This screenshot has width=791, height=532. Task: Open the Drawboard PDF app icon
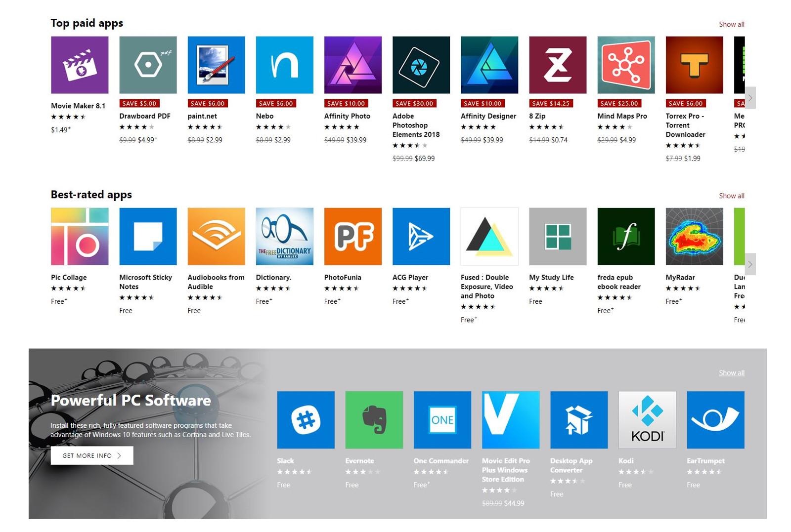(x=148, y=65)
